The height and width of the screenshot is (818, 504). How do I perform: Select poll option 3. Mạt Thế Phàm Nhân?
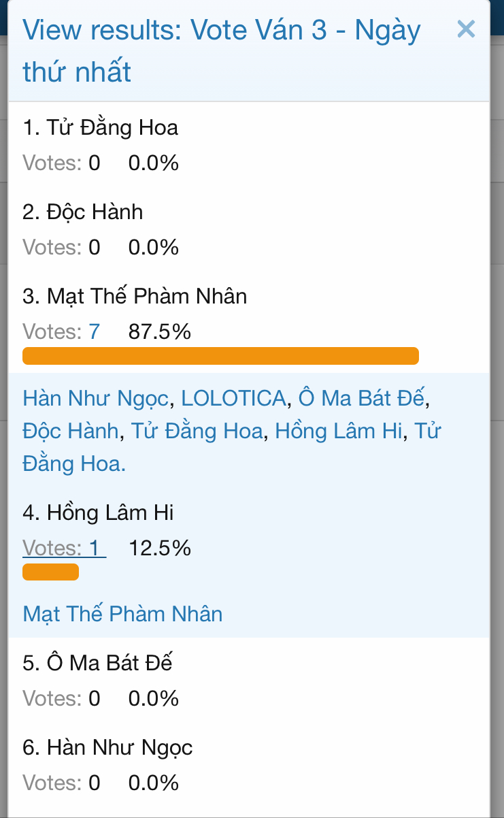(135, 296)
